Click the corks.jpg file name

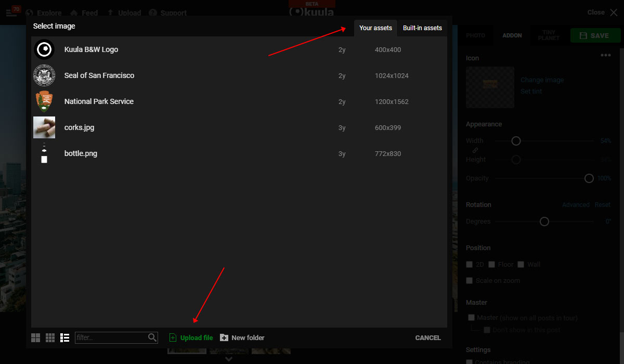tap(79, 127)
